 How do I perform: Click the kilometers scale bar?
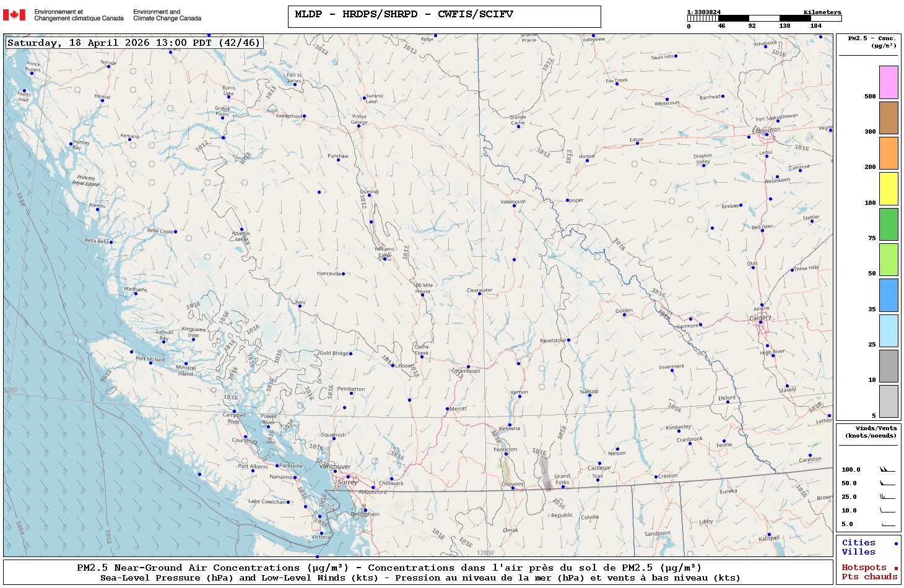point(763,19)
